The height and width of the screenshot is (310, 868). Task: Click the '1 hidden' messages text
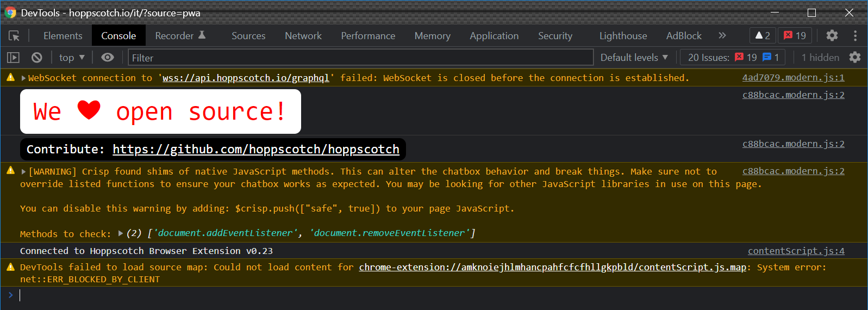820,57
